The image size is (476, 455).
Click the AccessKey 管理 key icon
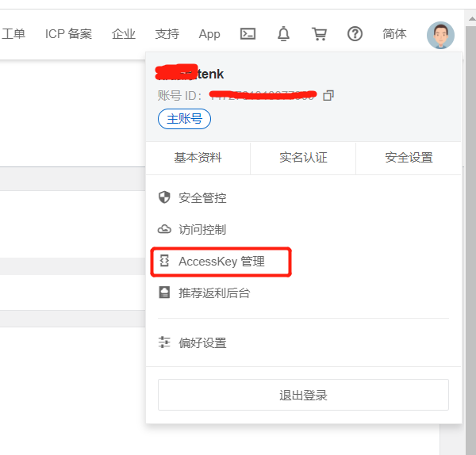point(164,261)
